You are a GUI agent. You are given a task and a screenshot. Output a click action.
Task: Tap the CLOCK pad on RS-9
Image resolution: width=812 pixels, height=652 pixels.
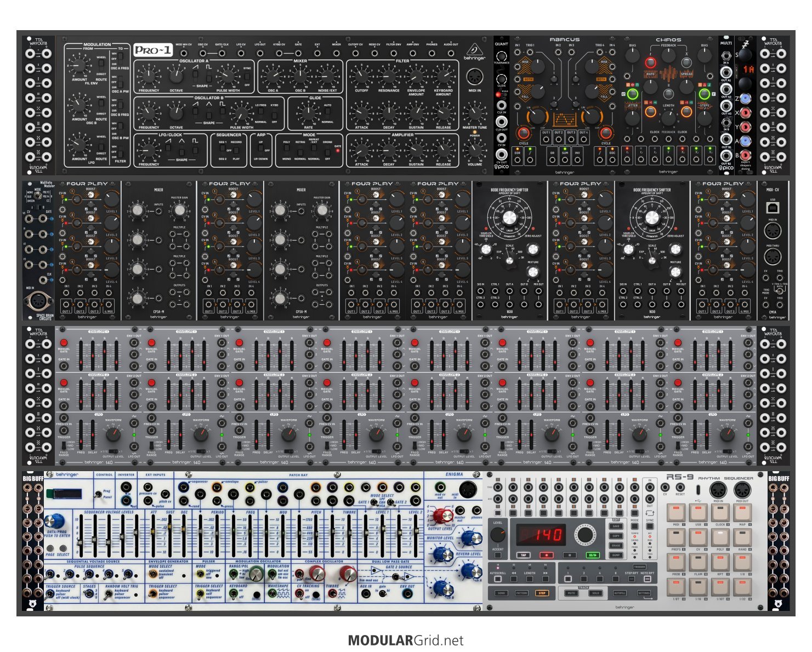[x=720, y=512]
